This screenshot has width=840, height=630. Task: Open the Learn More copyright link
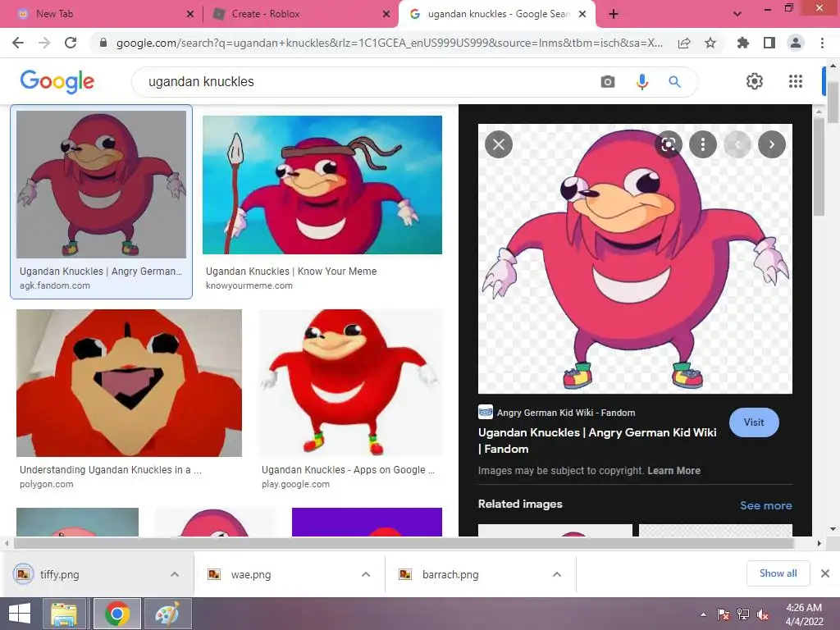[674, 470]
